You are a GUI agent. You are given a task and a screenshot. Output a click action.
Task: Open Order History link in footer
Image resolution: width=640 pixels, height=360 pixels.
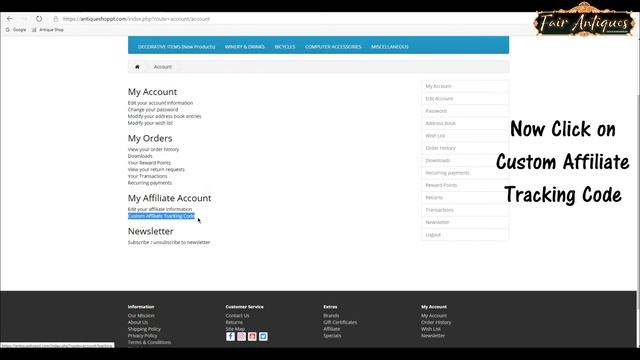[436, 322]
